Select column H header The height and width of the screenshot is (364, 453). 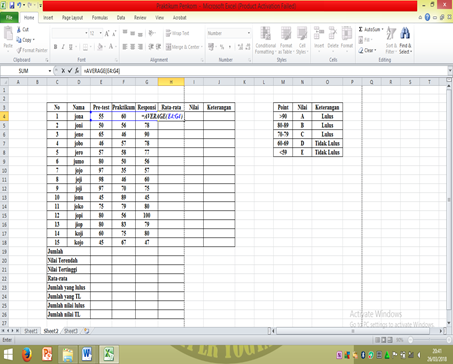pos(171,82)
